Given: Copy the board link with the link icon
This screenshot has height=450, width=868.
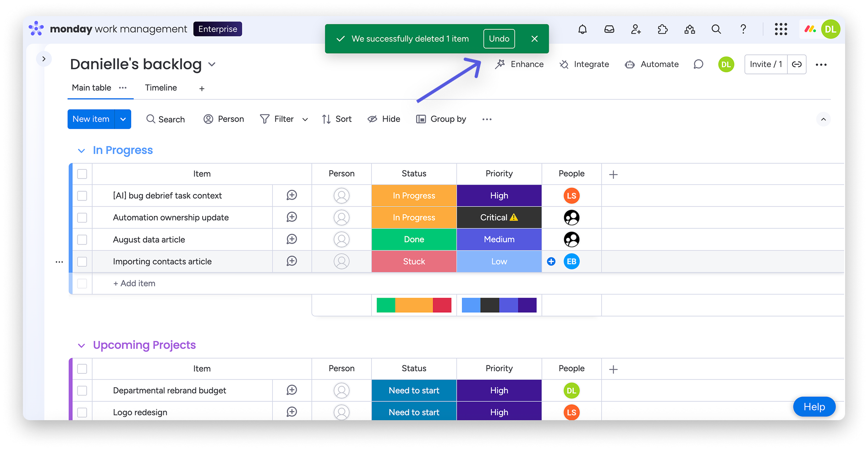Looking at the screenshot, I should pyautogui.click(x=797, y=64).
